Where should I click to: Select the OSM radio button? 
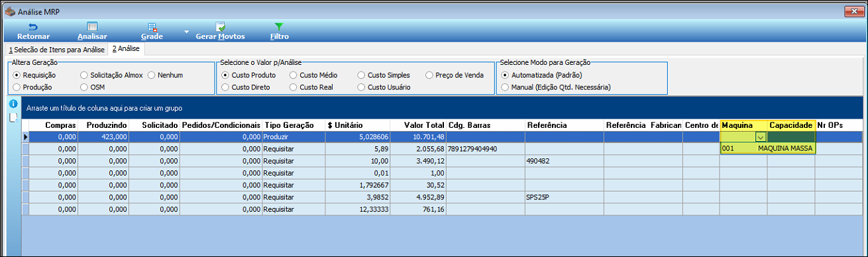pos(84,87)
